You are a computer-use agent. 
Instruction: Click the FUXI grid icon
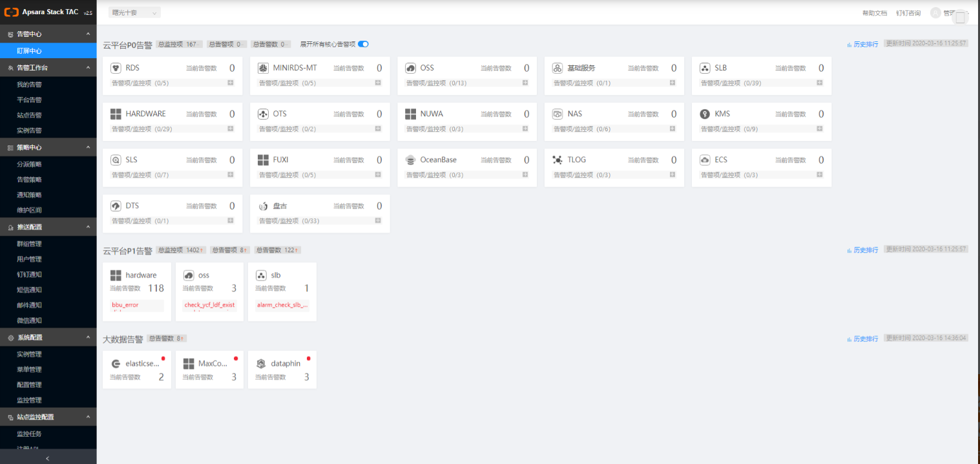[x=263, y=160]
